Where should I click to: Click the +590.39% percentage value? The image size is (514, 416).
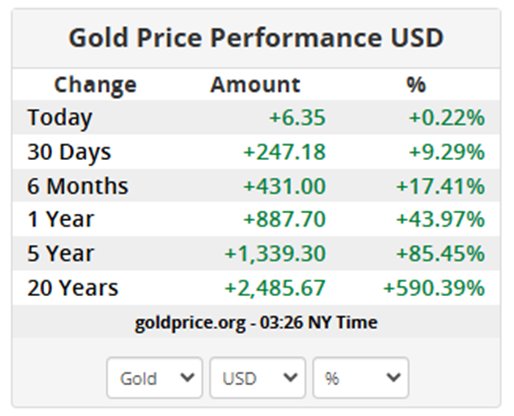pos(434,288)
